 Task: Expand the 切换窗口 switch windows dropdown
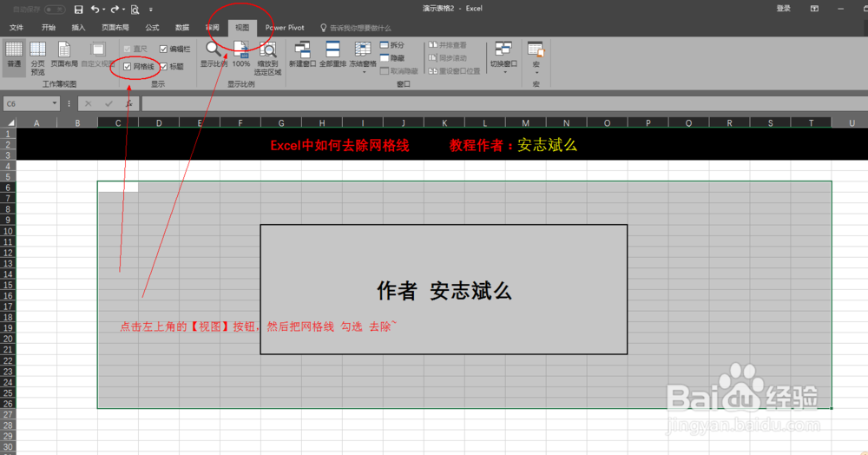[505, 73]
